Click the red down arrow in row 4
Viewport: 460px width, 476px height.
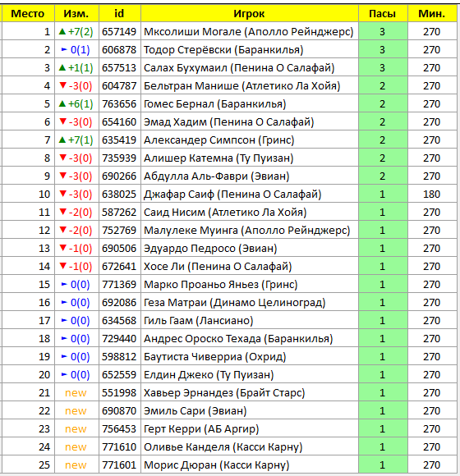[x=63, y=85]
